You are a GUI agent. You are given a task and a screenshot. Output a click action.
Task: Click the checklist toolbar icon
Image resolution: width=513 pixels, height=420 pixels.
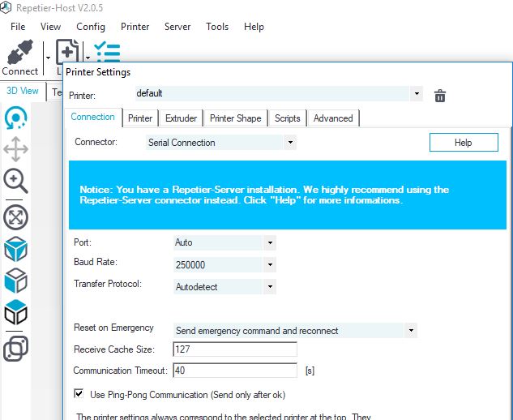pos(107,50)
